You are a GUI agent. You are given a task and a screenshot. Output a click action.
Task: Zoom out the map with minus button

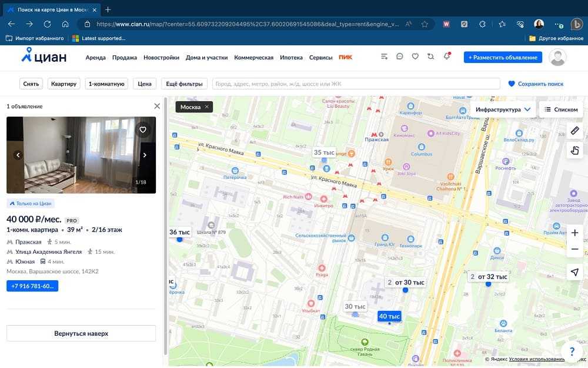point(574,249)
